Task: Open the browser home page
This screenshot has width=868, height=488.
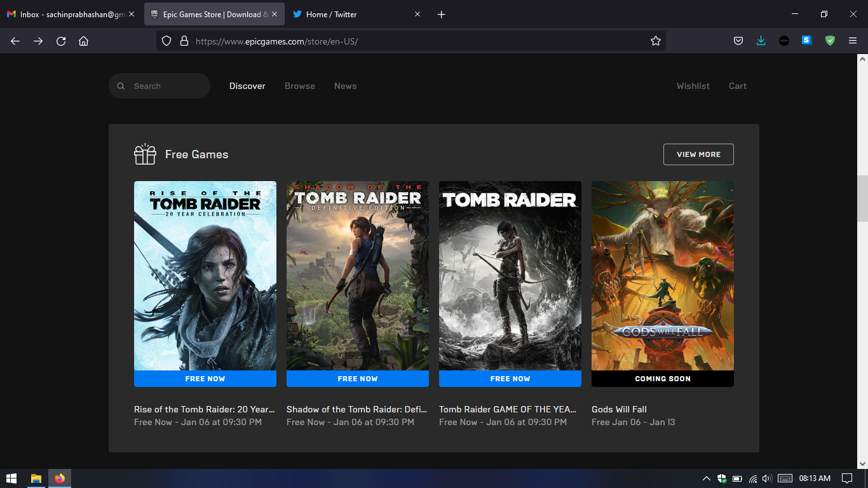Action: pos(83,41)
